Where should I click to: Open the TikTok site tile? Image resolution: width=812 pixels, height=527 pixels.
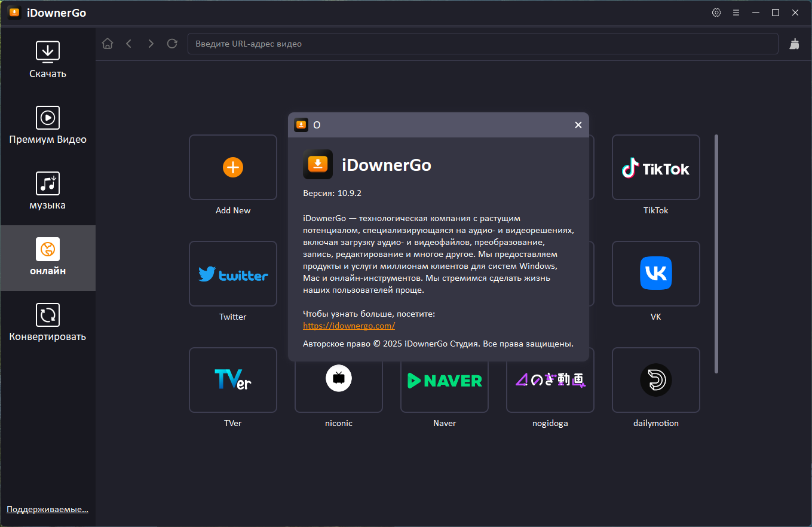click(x=656, y=167)
